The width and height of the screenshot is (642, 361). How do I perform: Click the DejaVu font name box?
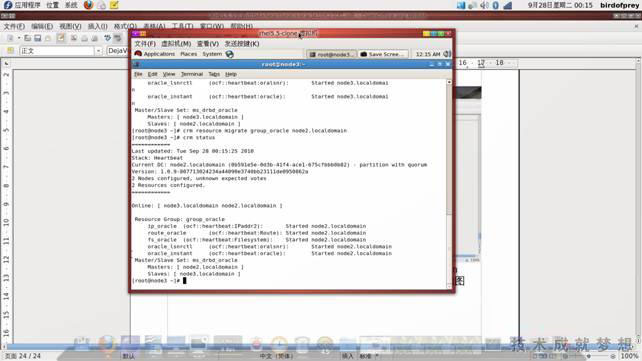(x=118, y=51)
